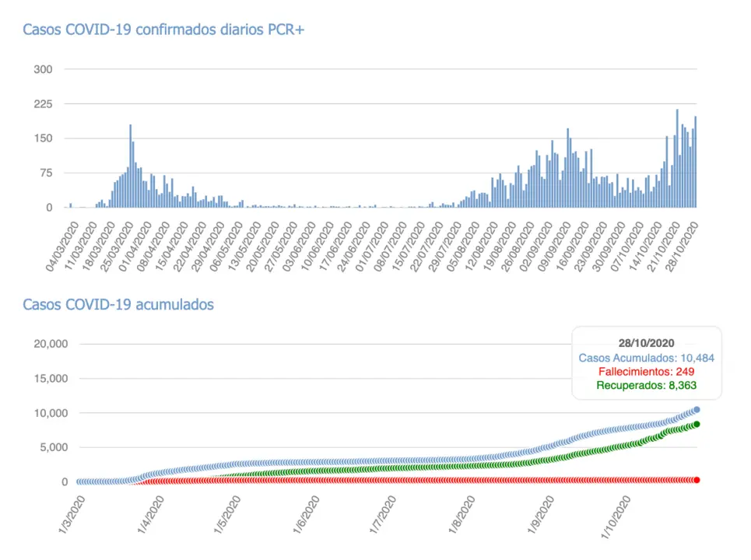This screenshot has height=560, width=751.
Task: Click the 1/3/2020 x-axis label on the cumulative chart
Action: (x=68, y=516)
